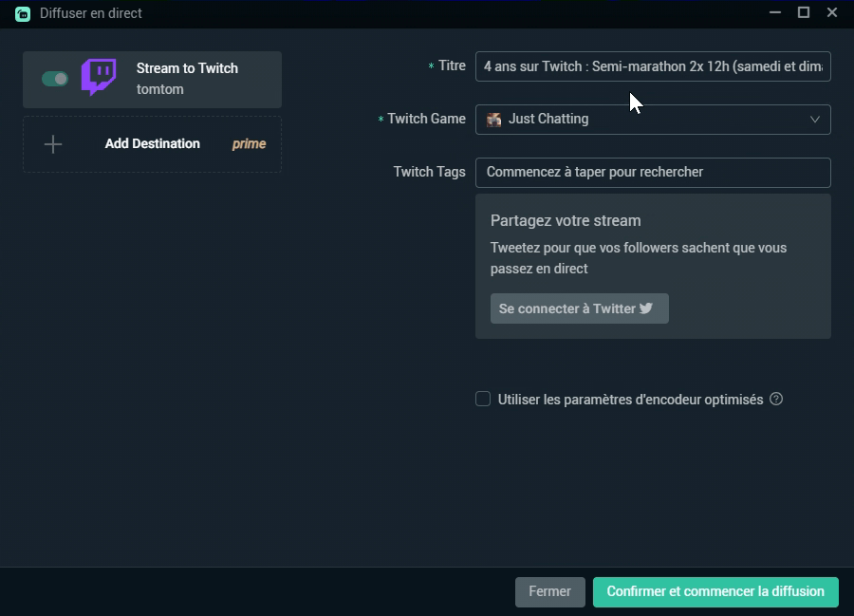
Task: Click Se connecter à Twitter button
Action: click(579, 308)
